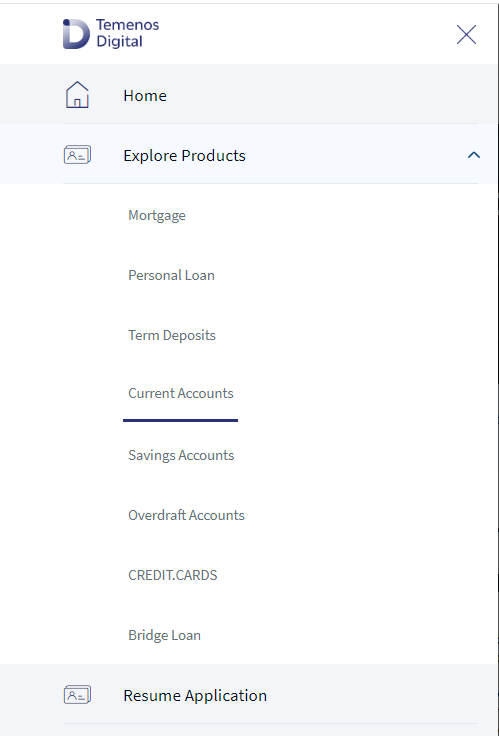
Task: Close the navigation menu with the X
Action: coord(466,34)
